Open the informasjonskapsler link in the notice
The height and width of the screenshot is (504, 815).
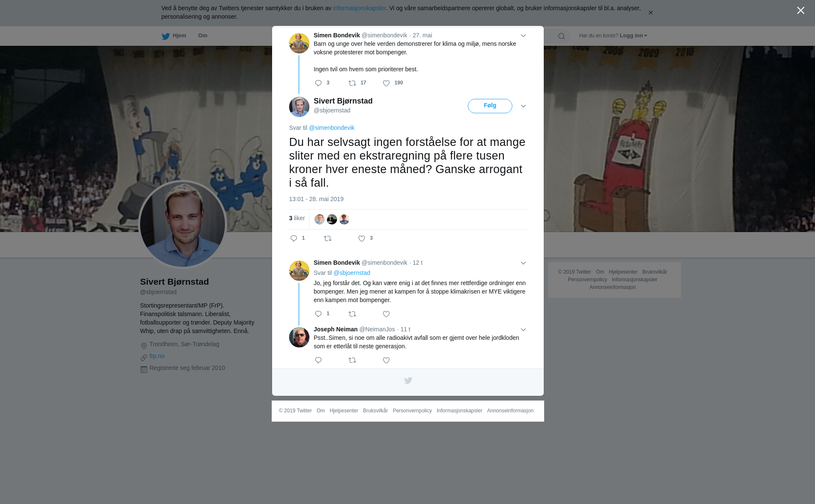[x=359, y=8]
